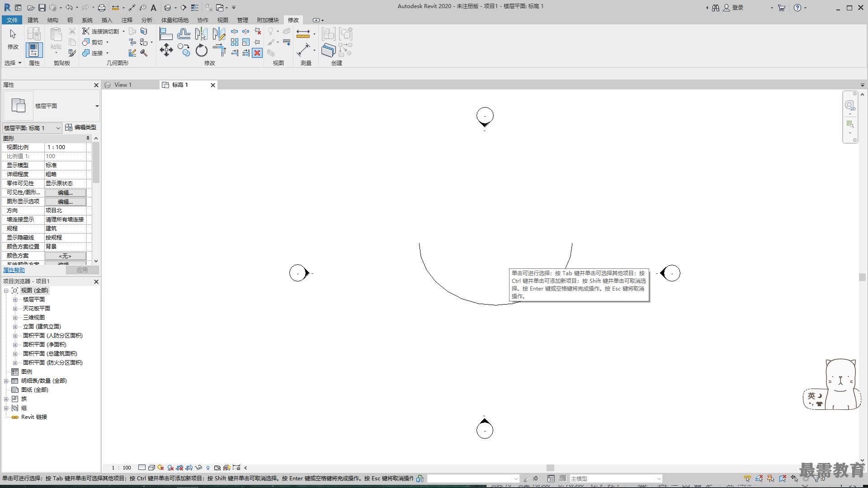Open the 楼层平面 type selector dropdown
This screenshot has height=488, width=868.
tap(97, 106)
